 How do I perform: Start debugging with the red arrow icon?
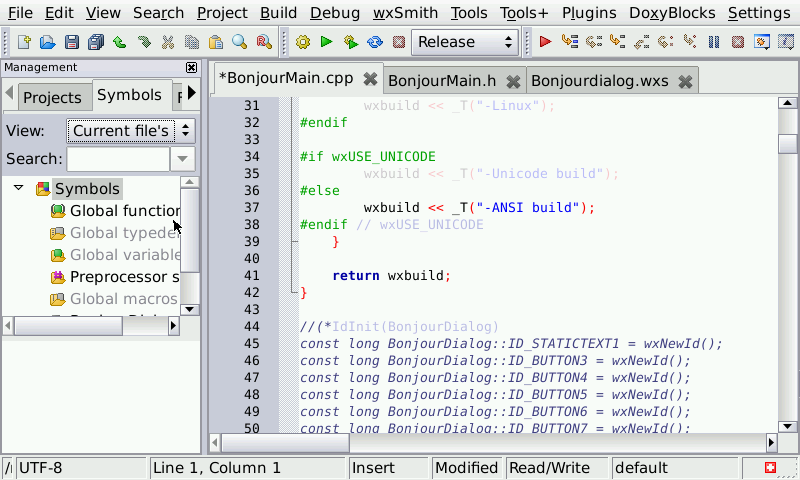point(545,42)
